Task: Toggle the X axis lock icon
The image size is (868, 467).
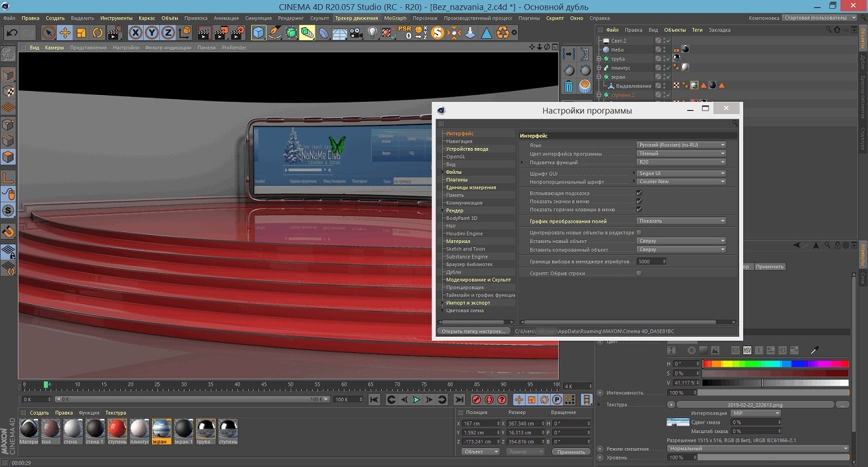Action: click(136, 33)
